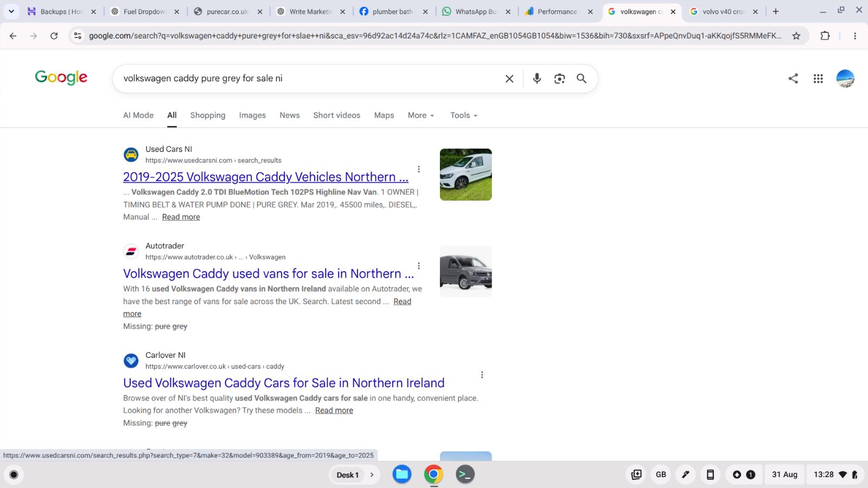Reload the current page
The width and height of the screenshot is (868, 488).
[x=54, y=36]
